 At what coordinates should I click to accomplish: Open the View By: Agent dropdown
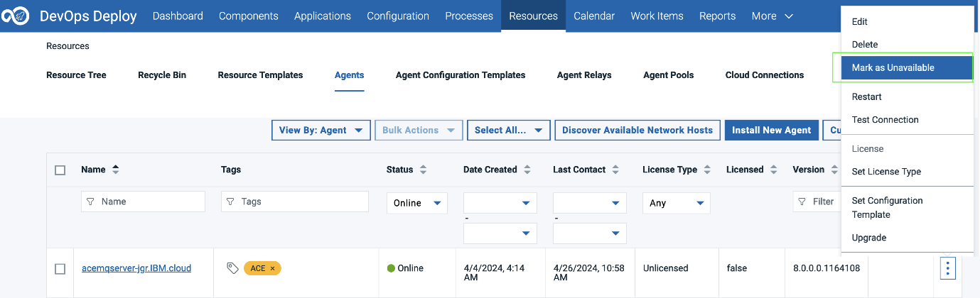[x=321, y=130]
